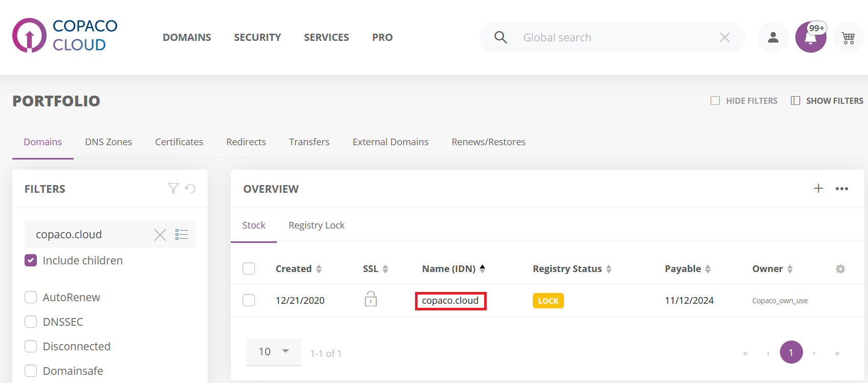
Task: Click the yellow LOCK status badge
Action: tap(548, 301)
